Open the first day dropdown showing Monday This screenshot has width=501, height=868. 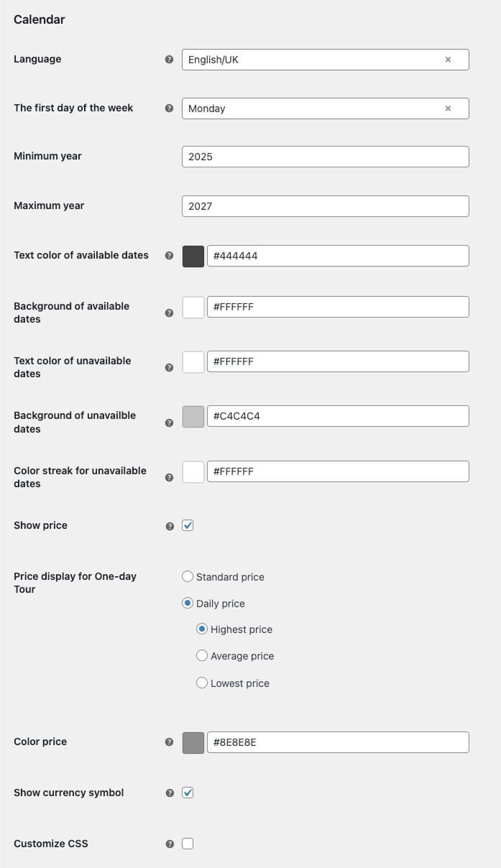pyautogui.click(x=309, y=108)
